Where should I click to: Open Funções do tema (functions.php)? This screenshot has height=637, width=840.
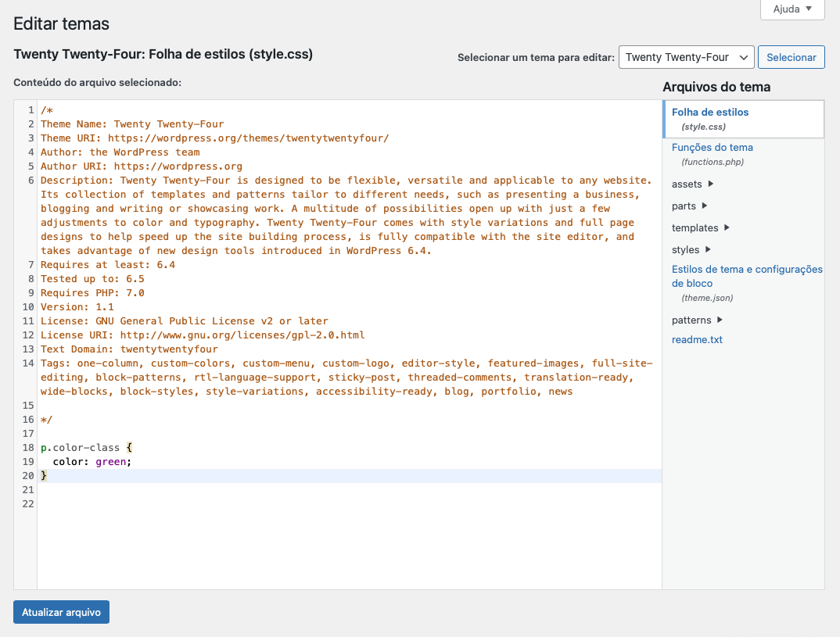tap(713, 147)
